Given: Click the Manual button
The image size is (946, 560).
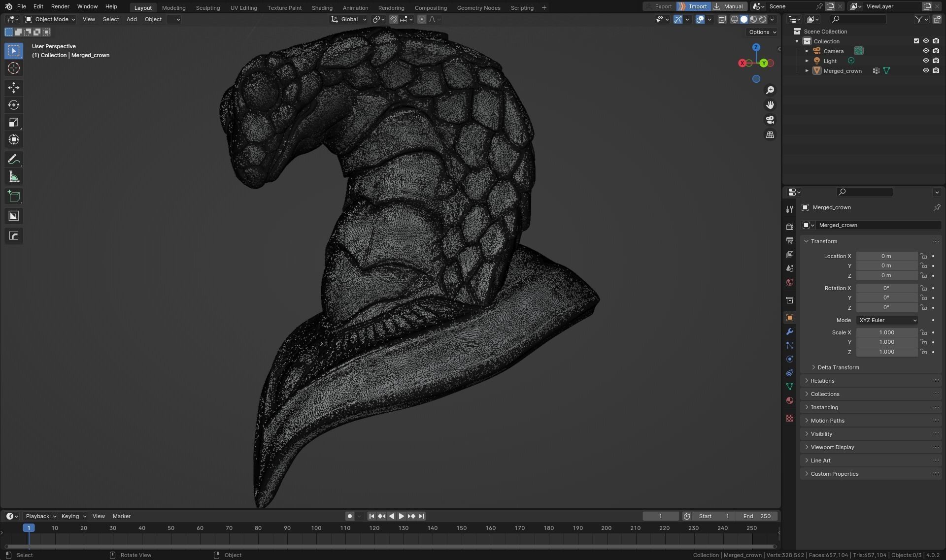Looking at the screenshot, I should pos(728,6).
